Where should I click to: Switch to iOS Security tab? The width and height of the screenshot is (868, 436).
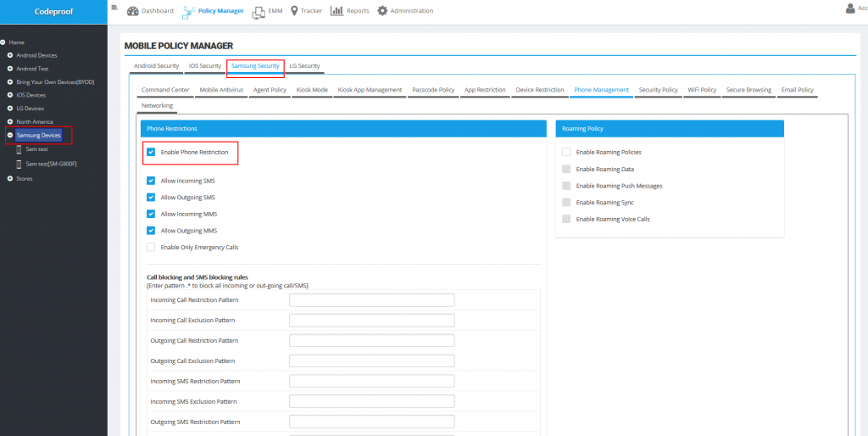coord(205,66)
